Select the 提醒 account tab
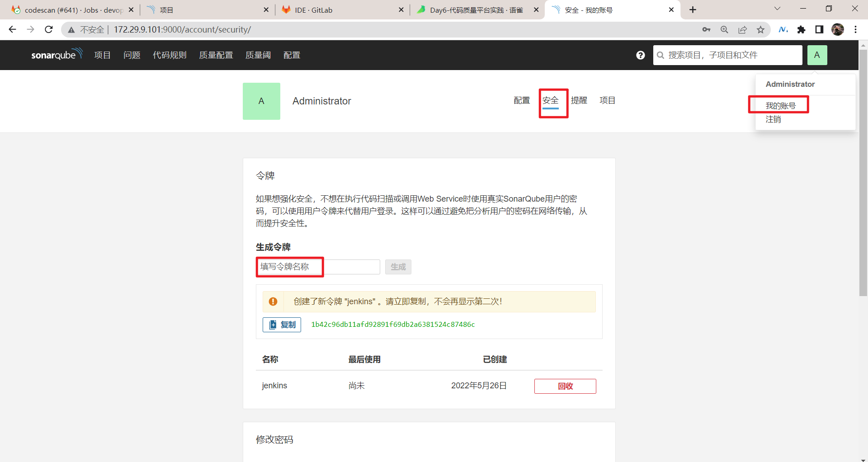The height and width of the screenshot is (462, 868). tap(579, 100)
